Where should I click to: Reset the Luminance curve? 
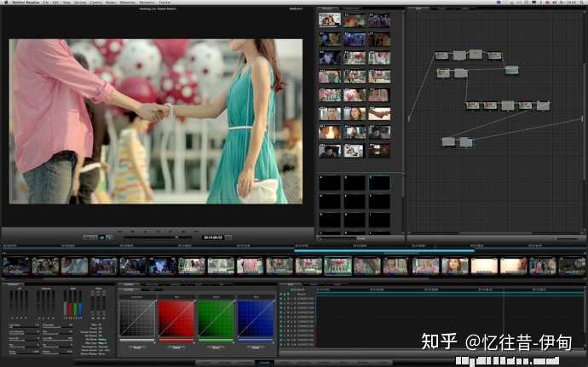pos(137,347)
